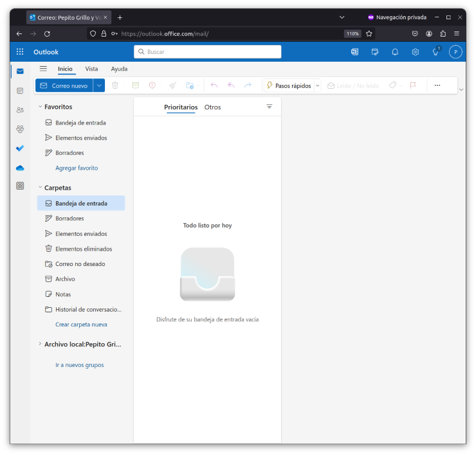Viewport: 476px width, 455px height.
Task: Open notifications bell icon
Action: [x=395, y=52]
